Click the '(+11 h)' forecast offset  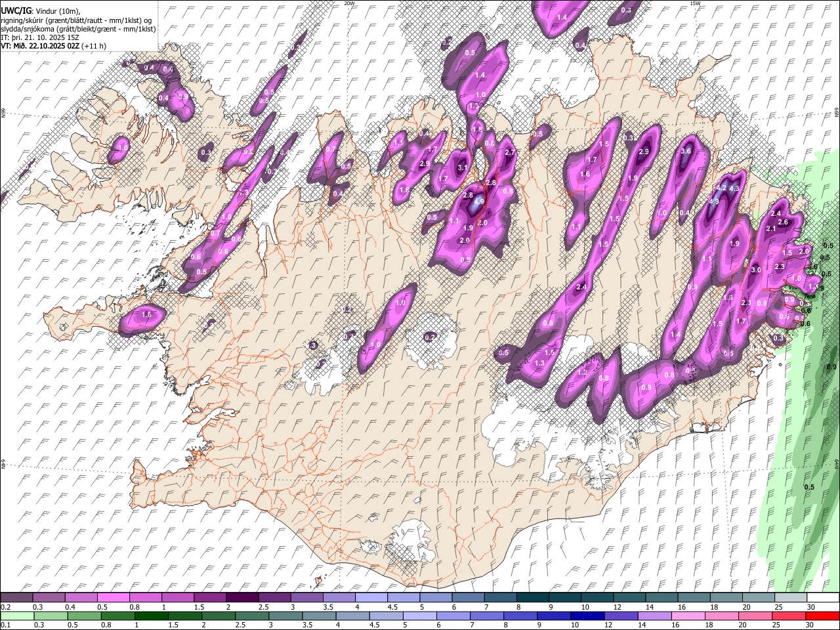pos(94,46)
